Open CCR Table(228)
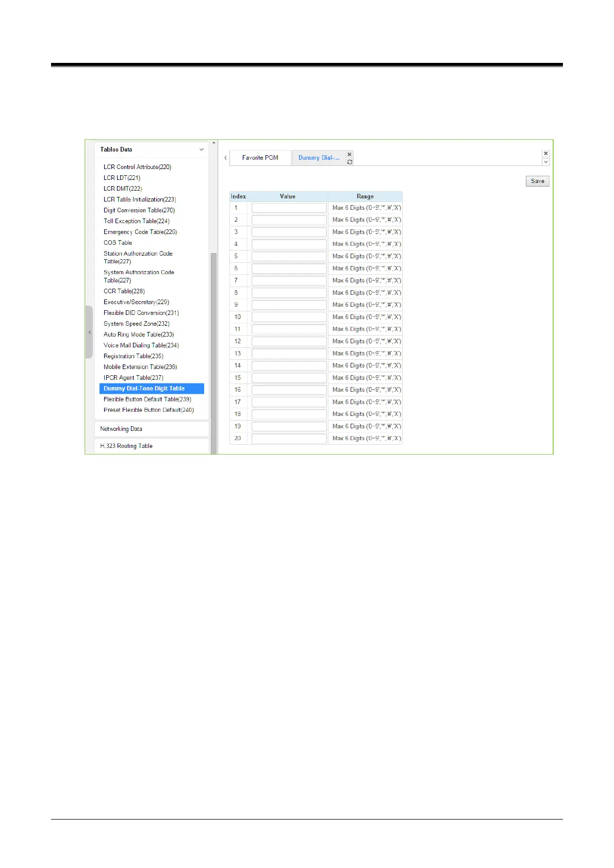614x868 pixels. pos(124,291)
